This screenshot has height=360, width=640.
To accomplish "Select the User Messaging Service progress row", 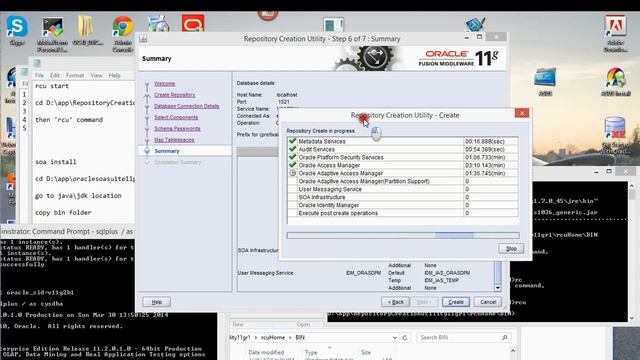I will click(403, 189).
